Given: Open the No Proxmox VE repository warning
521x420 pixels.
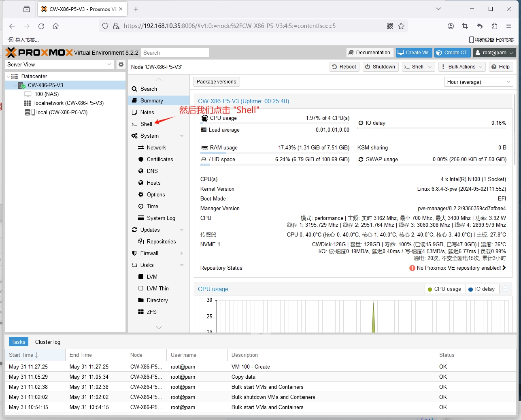Looking at the screenshot, I should [457, 268].
